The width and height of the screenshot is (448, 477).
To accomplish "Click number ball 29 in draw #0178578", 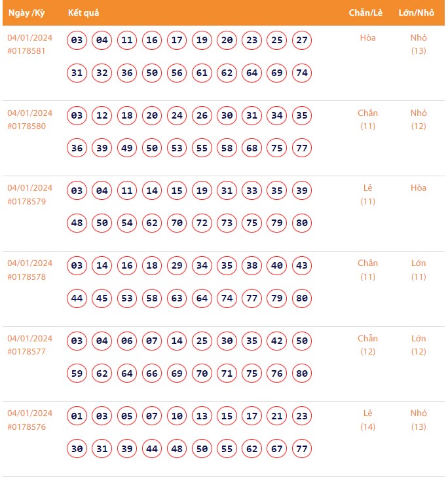I will [x=177, y=266].
